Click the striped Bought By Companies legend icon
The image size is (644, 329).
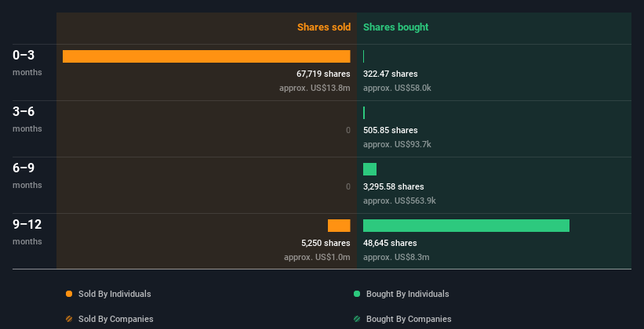pos(357,319)
